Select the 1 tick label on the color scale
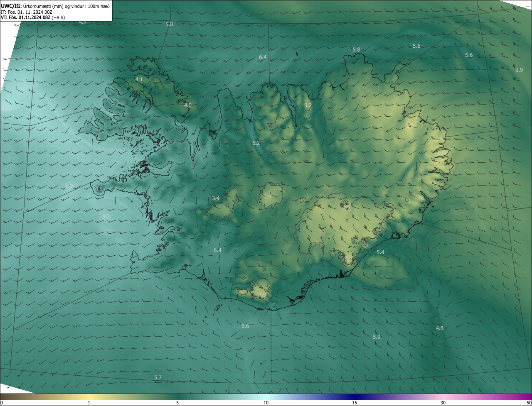Screen dimensions: 532x406 (x=89, y=403)
